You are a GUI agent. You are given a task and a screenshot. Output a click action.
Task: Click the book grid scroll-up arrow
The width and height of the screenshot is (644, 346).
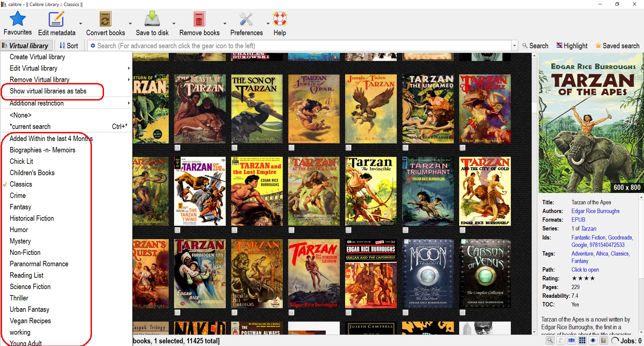point(534,56)
